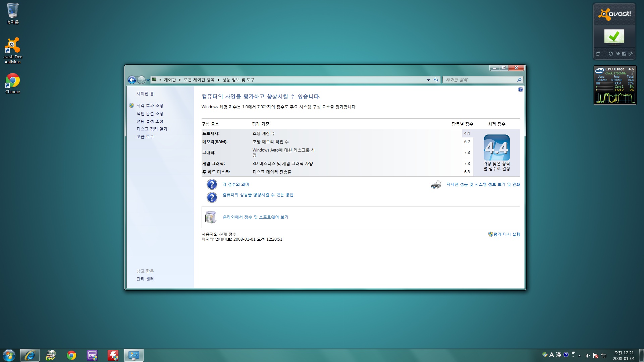Show hidden tray icons arrow

pyautogui.click(x=579, y=356)
